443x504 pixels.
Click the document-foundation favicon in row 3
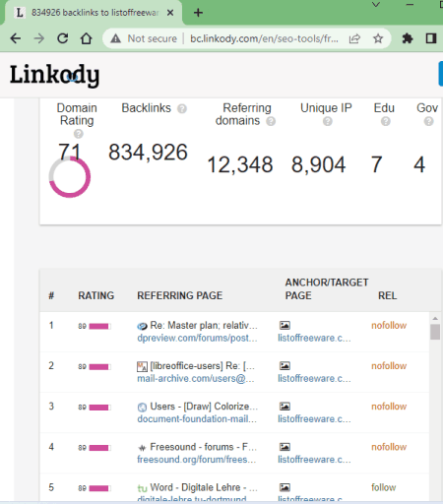(142, 408)
